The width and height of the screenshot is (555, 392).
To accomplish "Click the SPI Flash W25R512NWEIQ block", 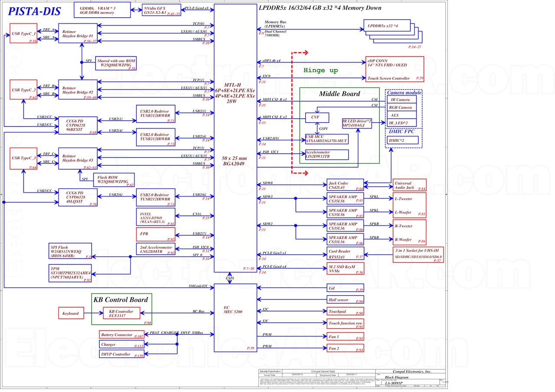I will click(71, 252).
